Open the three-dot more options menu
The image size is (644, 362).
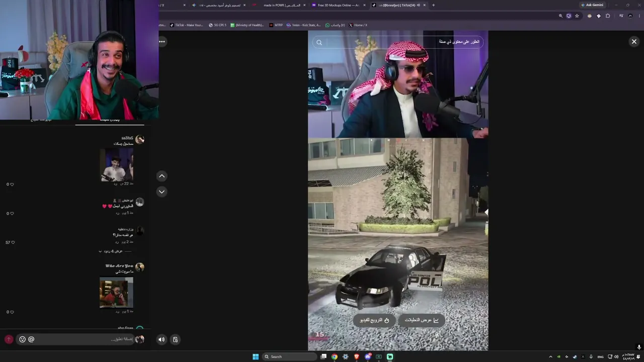(162, 42)
